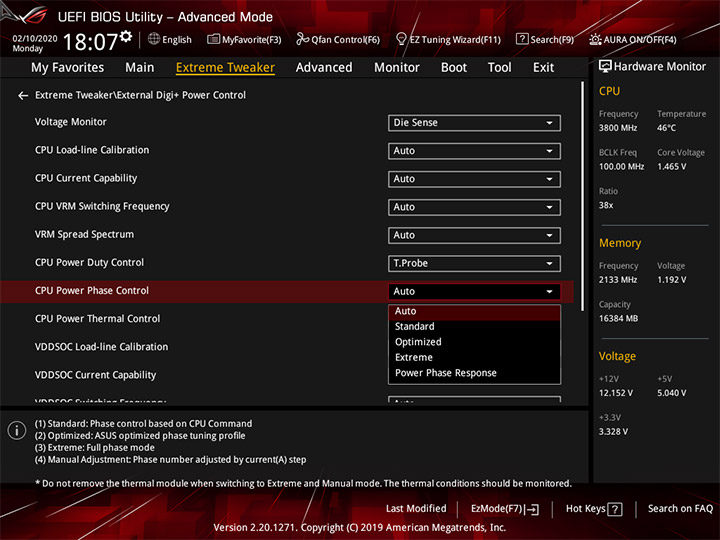
Task: Click Search on FAQ link
Action: tap(680, 509)
